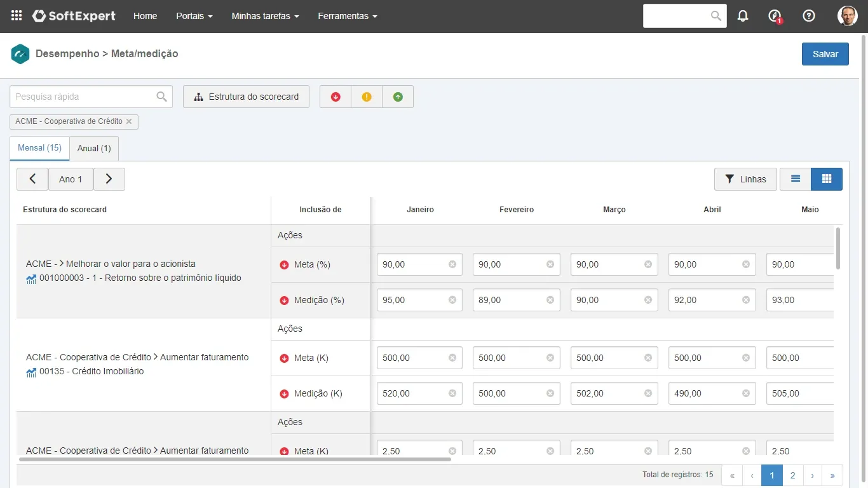Open the Minhas tarefas dropdown

pos(265,16)
